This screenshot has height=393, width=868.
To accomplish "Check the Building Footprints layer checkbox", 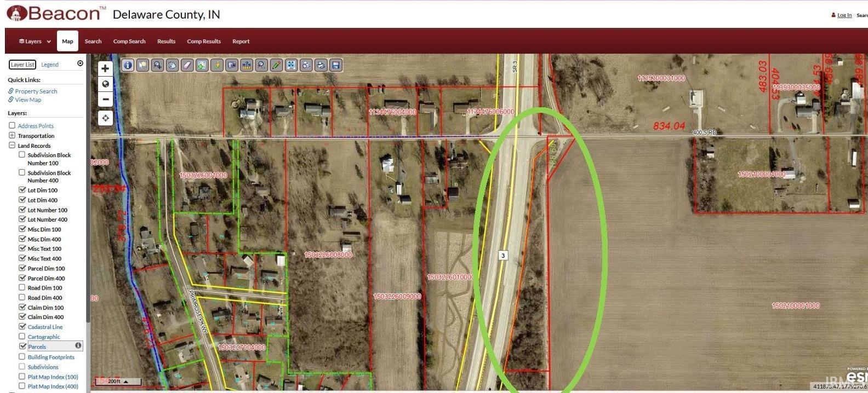I will click(x=22, y=356).
